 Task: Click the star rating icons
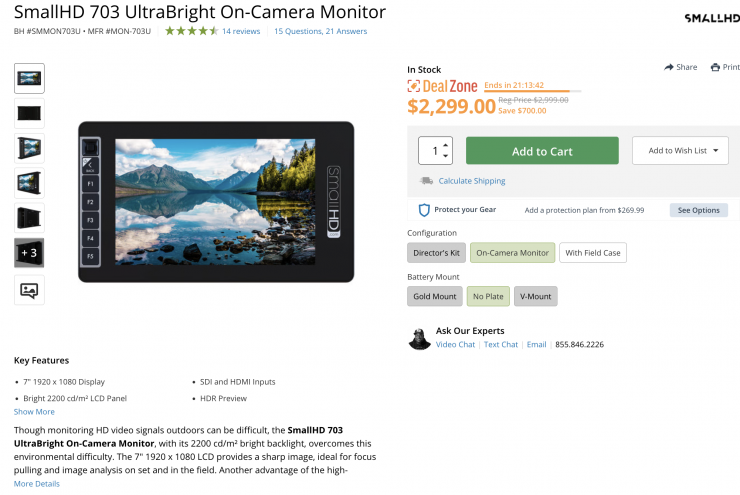191,31
